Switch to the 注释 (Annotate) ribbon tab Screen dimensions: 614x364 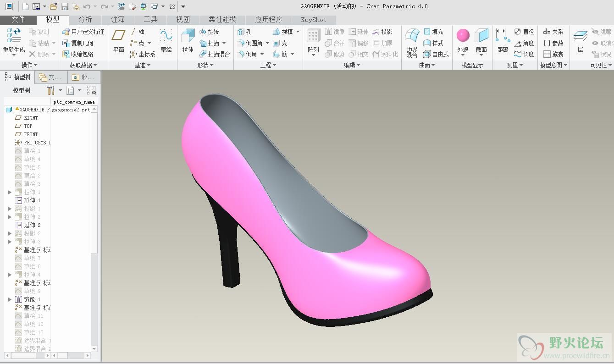(118, 20)
